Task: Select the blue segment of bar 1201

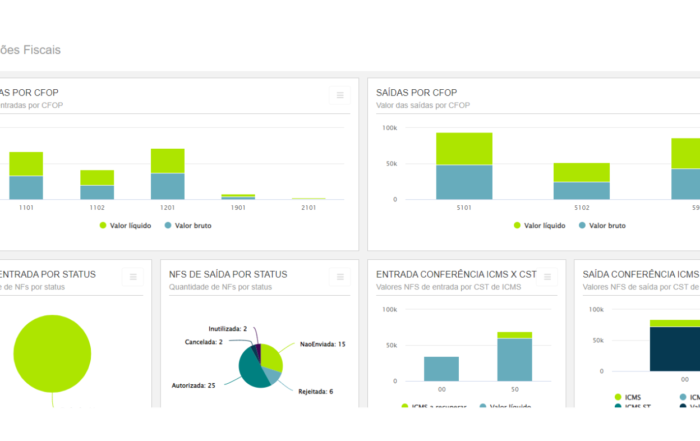Action: (x=167, y=186)
